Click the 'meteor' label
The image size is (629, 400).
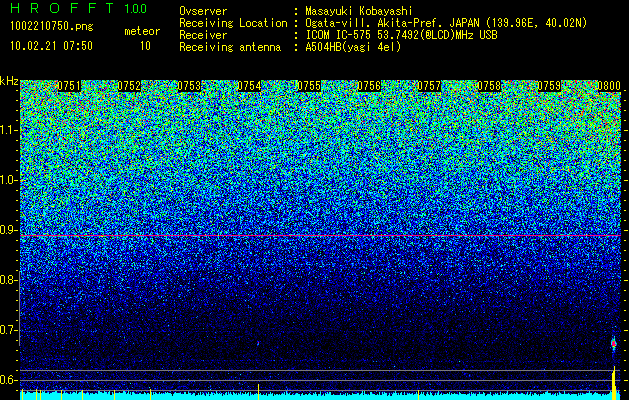tap(142, 31)
